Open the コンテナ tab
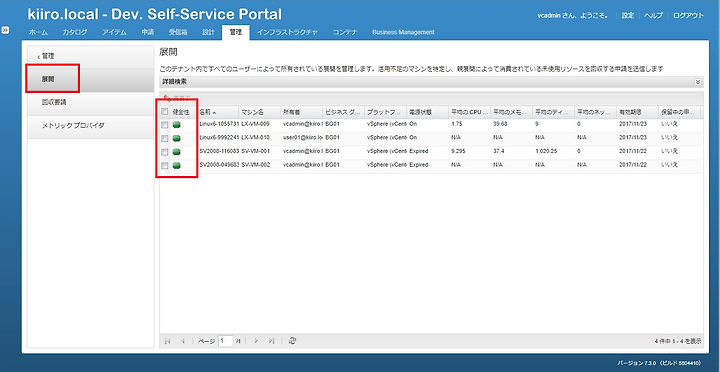The image size is (720, 372). pyautogui.click(x=345, y=32)
